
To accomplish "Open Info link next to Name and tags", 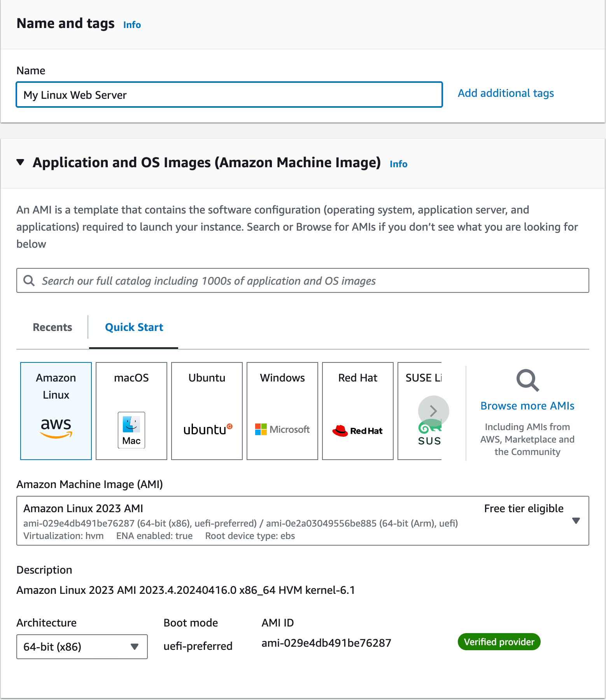I will [132, 25].
